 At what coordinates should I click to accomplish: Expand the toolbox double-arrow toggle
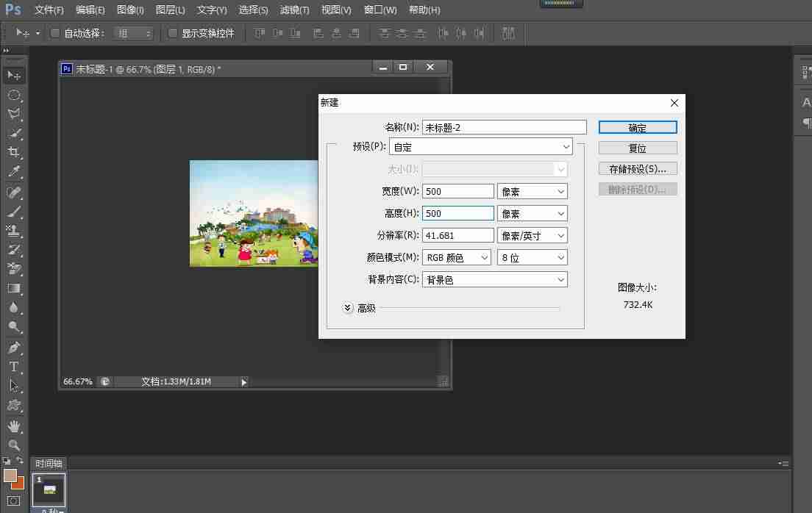[x=6, y=51]
